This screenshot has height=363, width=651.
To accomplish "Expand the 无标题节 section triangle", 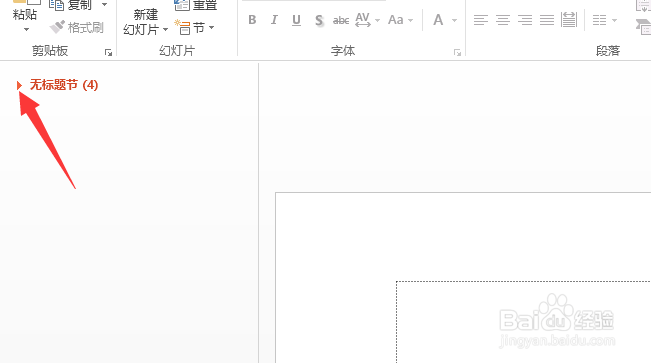I will (19, 86).
